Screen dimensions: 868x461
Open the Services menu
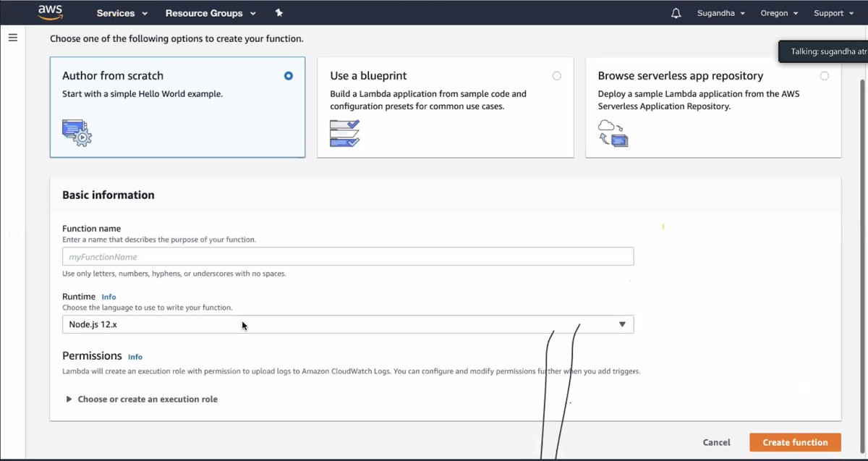[122, 13]
